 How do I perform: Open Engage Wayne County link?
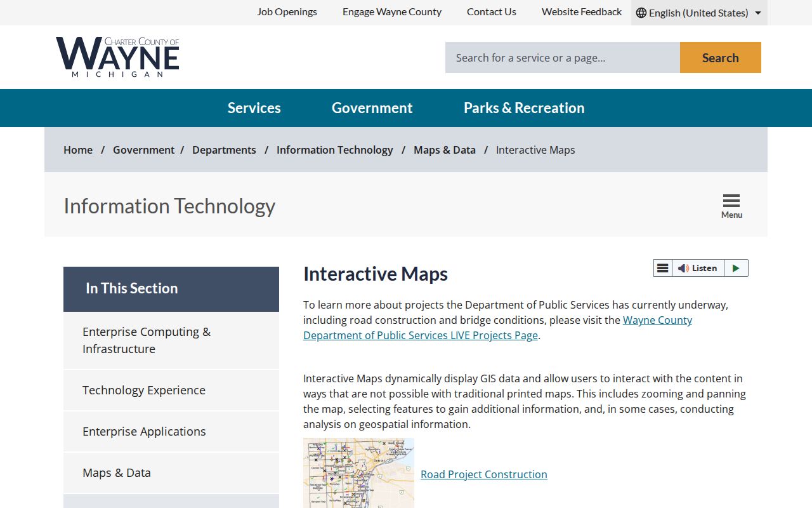(392, 11)
